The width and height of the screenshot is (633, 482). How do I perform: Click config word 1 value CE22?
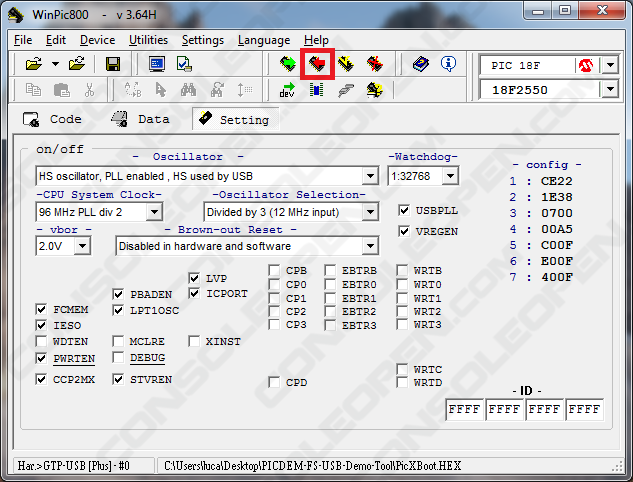tap(556, 181)
